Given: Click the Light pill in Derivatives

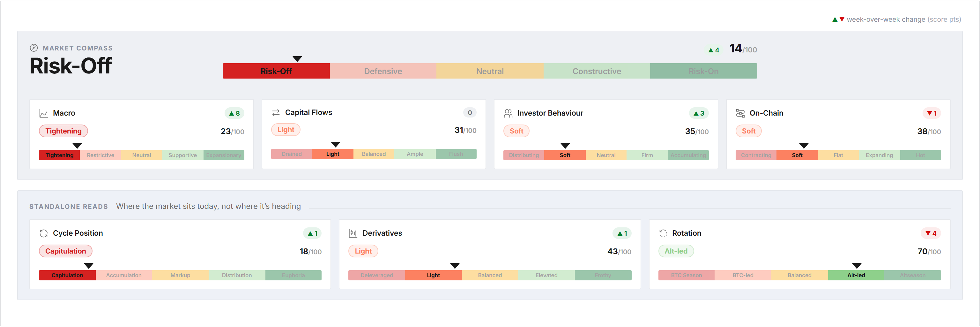Looking at the screenshot, I should pos(363,251).
